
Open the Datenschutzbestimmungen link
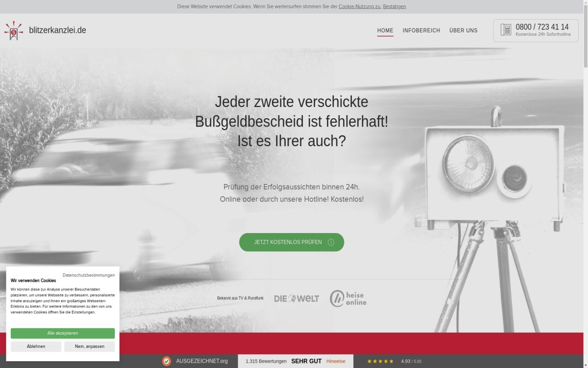pyautogui.click(x=89, y=275)
